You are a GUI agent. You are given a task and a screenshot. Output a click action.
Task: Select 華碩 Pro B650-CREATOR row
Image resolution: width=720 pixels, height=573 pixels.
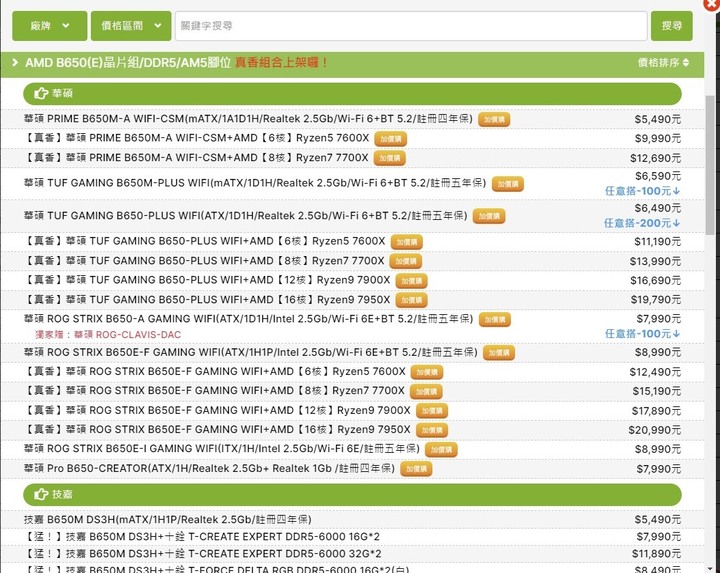(x=352, y=469)
